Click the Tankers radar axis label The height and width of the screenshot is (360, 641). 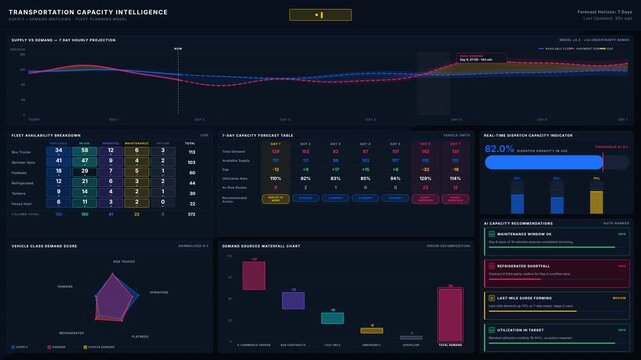click(65, 286)
